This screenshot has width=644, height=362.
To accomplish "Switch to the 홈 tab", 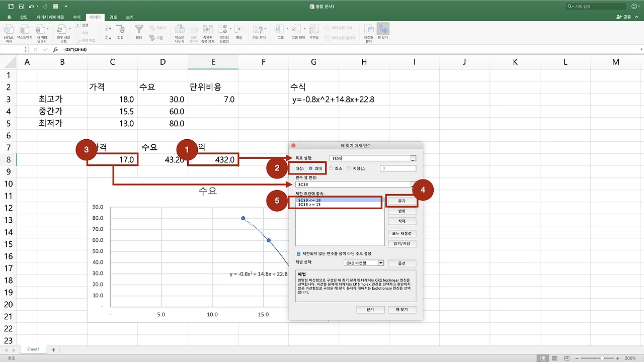I will click(9, 17).
